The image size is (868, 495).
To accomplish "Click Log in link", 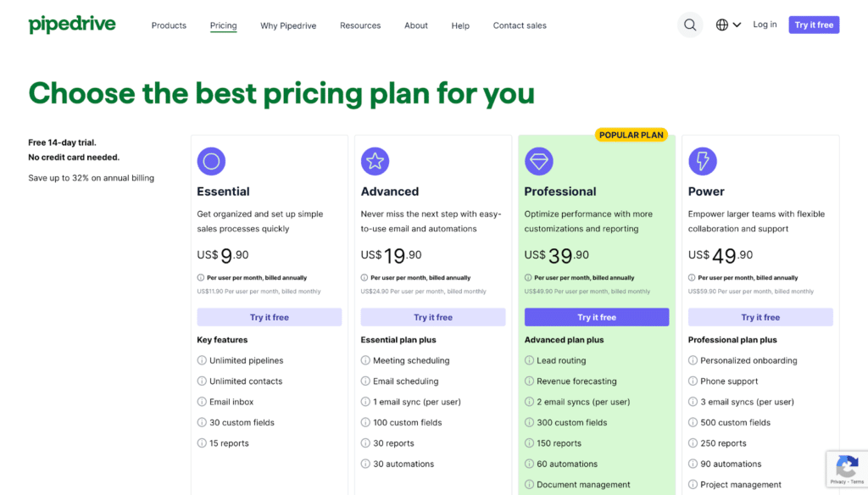I will (765, 25).
